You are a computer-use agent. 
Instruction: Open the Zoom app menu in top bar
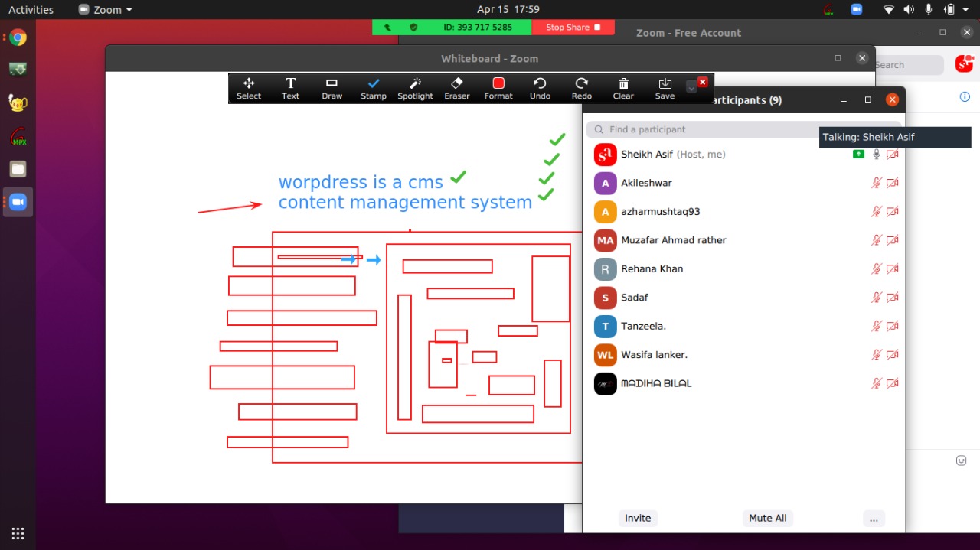[106, 10]
